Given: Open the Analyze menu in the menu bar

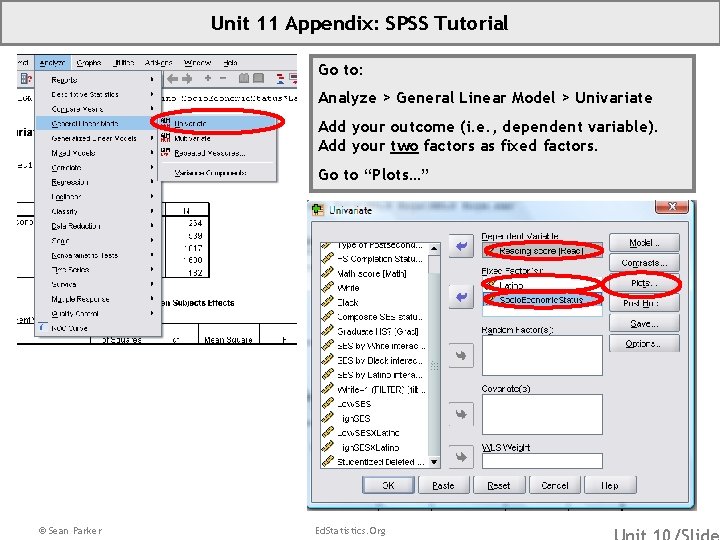Looking at the screenshot, I should [x=52, y=62].
